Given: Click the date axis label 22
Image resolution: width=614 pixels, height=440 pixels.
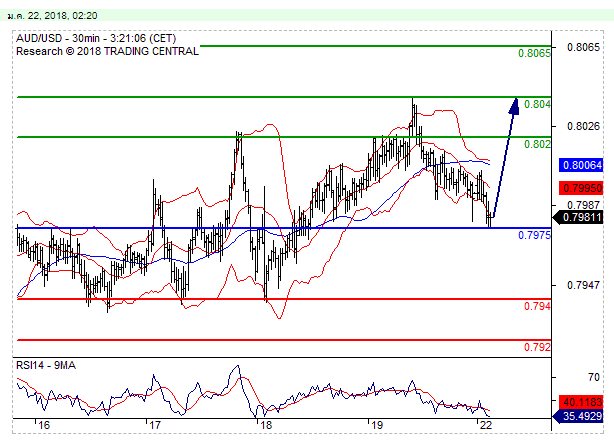Looking at the screenshot, I should coord(485,425).
